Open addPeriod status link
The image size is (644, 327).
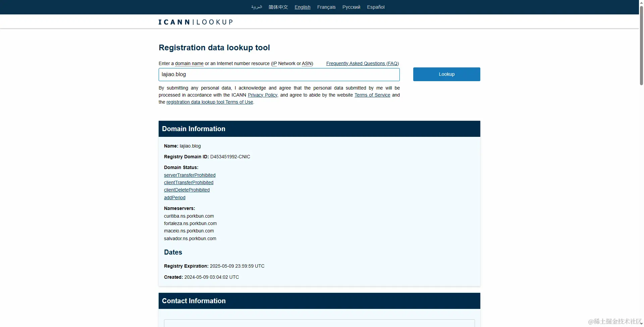pyautogui.click(x=175, y=198)
